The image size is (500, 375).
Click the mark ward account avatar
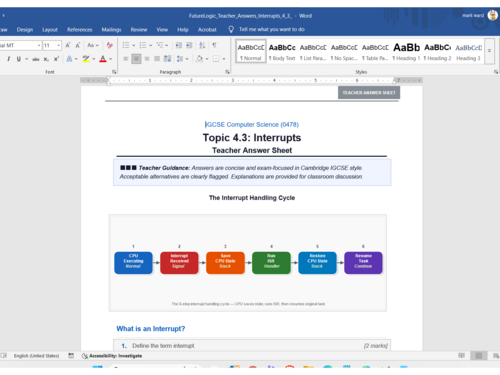(x=492, y=15)
